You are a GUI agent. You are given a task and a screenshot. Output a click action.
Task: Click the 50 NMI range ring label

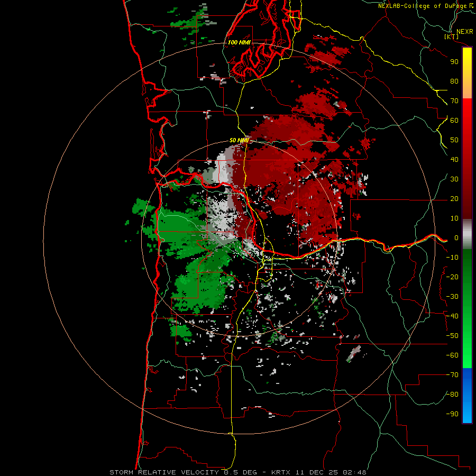coord(239,140)
